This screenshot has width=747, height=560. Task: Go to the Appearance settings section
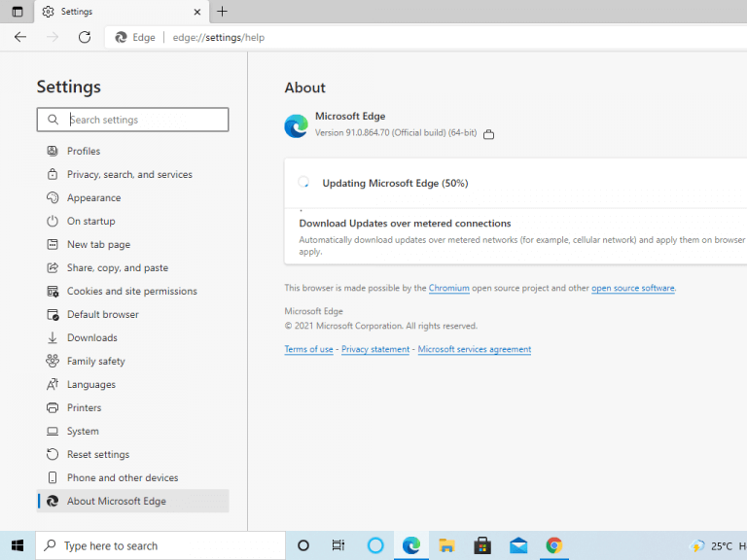tap(93, 198)
